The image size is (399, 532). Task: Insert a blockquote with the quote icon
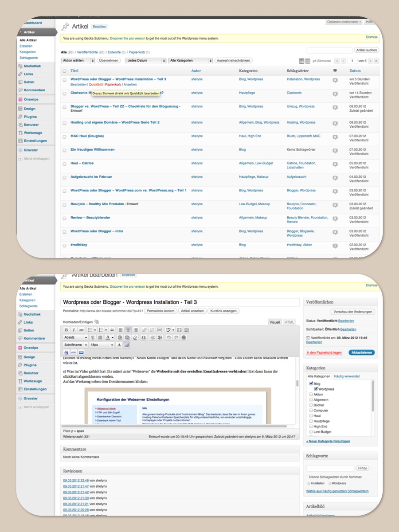click(112, 330)
